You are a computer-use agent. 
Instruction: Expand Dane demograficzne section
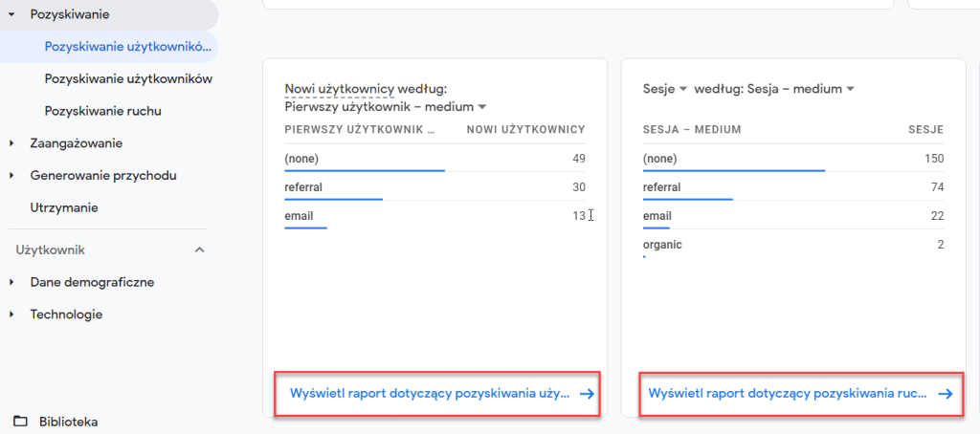point(11,282)
